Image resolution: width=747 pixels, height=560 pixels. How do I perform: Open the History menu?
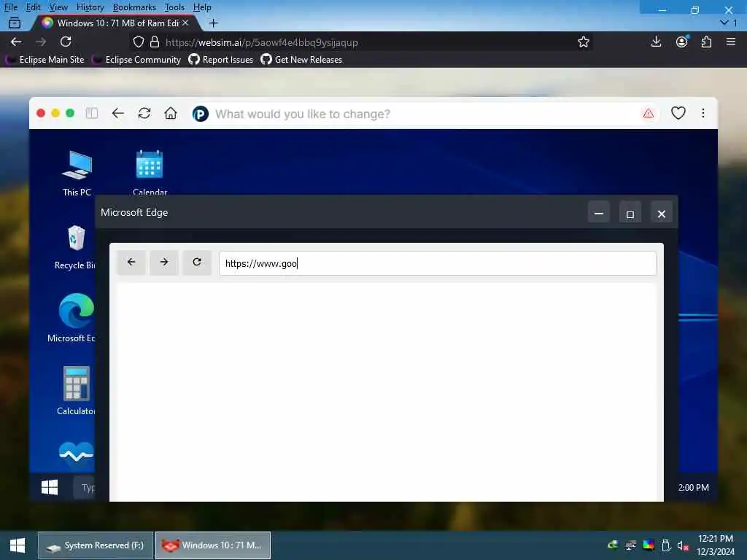(x=90, y=7)
